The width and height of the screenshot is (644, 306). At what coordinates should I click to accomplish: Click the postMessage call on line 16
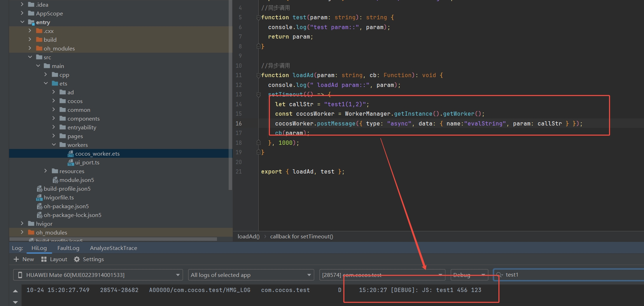coord(429,123)
